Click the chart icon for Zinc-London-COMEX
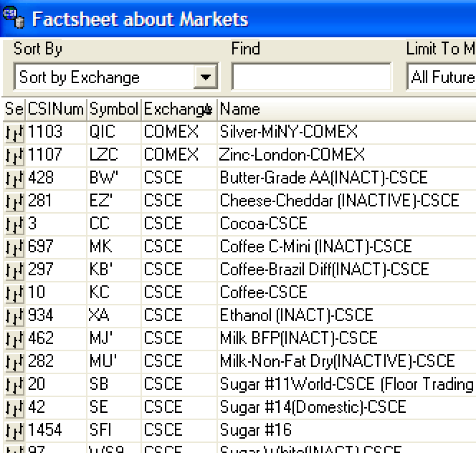This screenshot has width=476, height=453. point(14,156)
